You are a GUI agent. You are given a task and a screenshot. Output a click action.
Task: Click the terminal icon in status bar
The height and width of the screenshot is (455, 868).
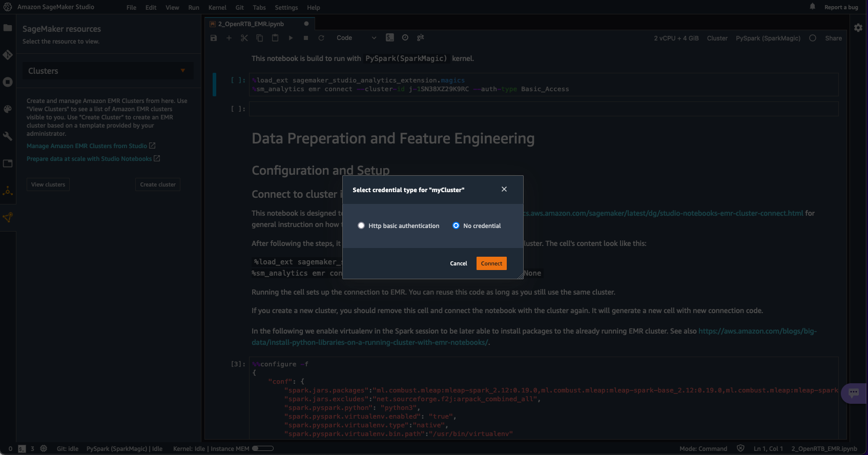point(22,449)
